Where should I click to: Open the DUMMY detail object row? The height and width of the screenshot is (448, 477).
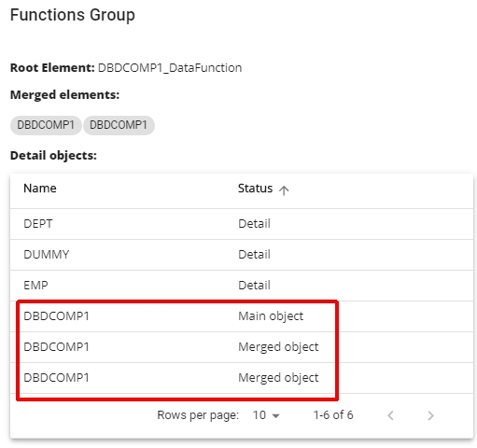(x=242, y=255)
